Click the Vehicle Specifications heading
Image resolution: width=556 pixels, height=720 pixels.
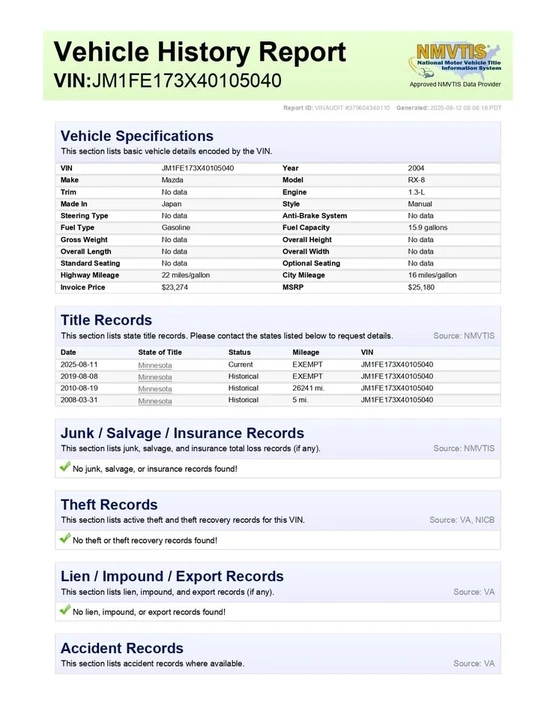[x=137, y=136]
